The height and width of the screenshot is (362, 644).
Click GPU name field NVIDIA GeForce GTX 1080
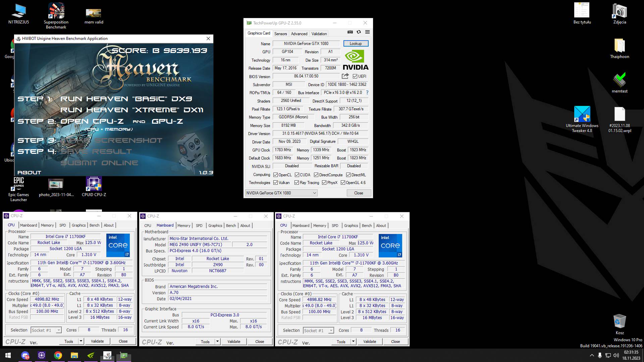tap(306, 44)
